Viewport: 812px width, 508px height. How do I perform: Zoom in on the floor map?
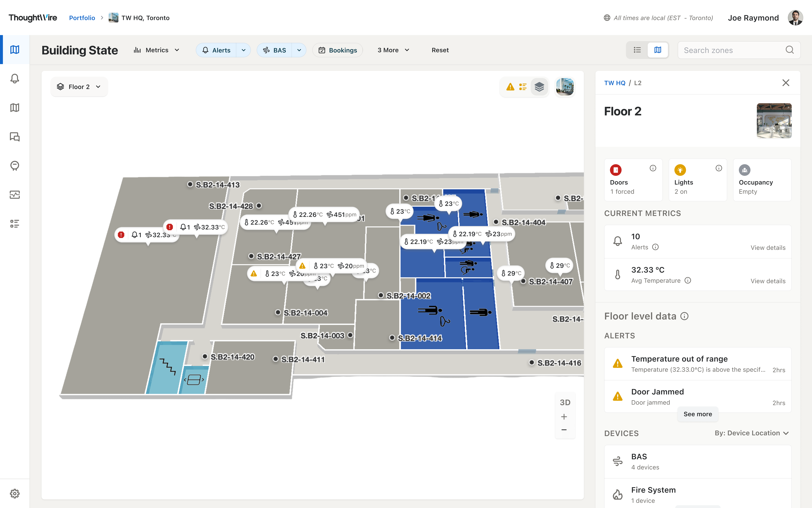click(x=564, y=417)
